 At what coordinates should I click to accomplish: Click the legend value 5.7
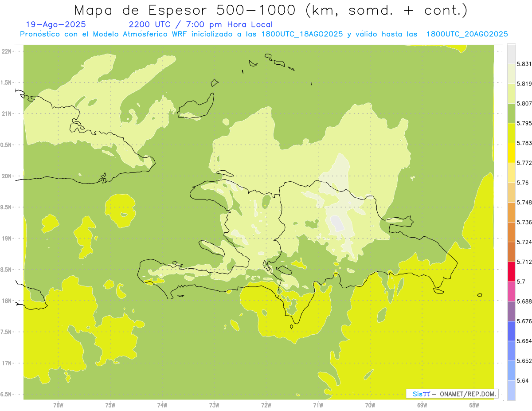click(x=521, y=282)
